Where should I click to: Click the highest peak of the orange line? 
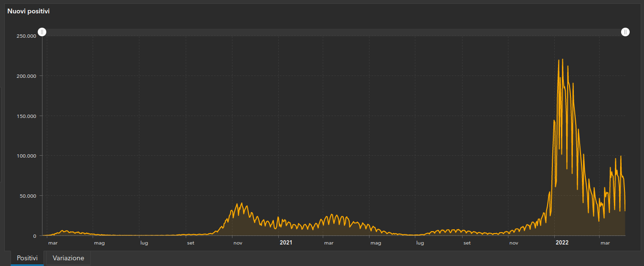tap(562, 59)
